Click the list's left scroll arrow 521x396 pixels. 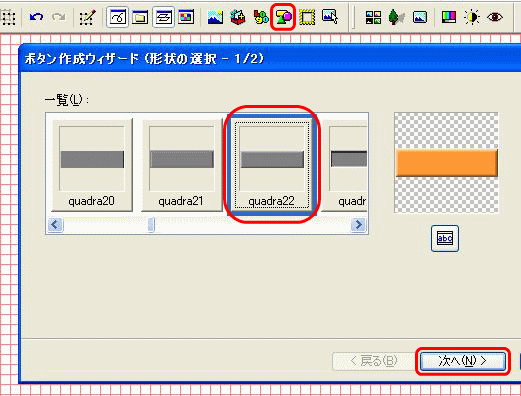[55, 225]
